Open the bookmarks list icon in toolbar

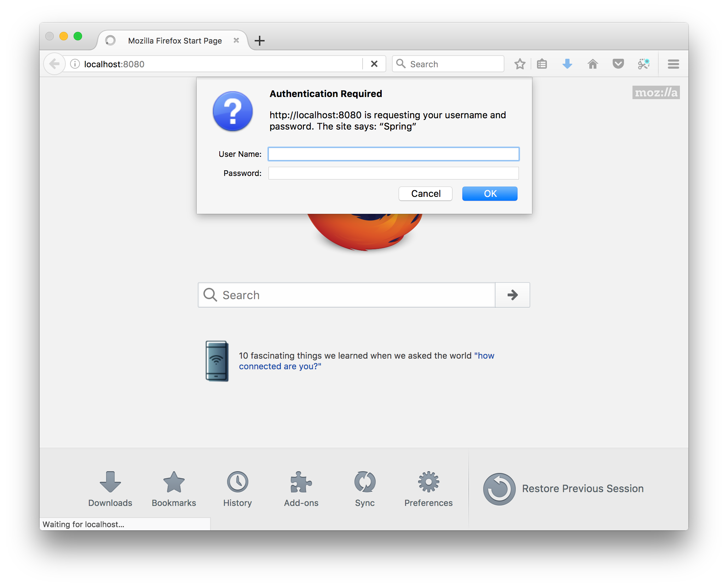[x=542, y=64]
